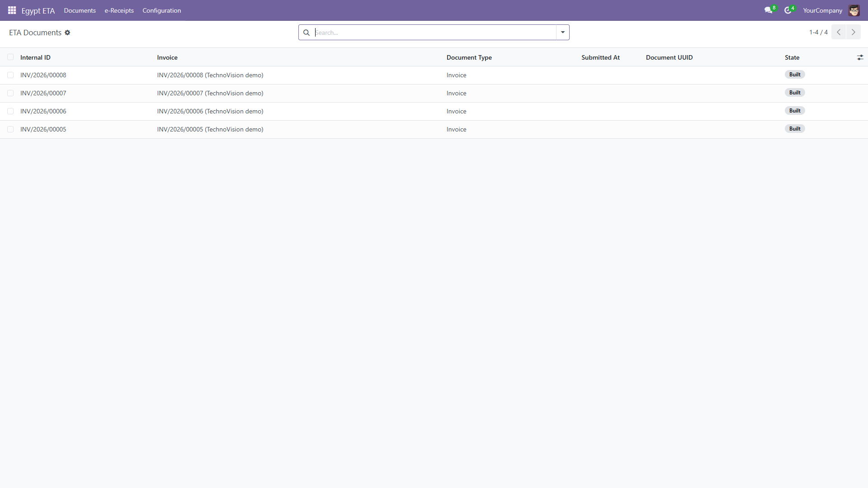The height and width of the screenshot is (488, 868).
Task: Sort by Document Type column header
Action: pyautogui.click(x=469, y=57)
